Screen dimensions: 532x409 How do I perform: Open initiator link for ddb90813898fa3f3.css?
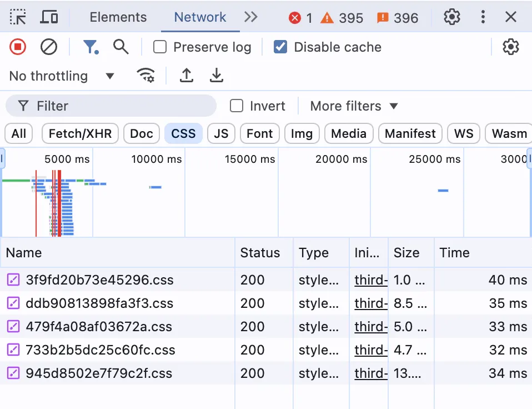point(370,303)
